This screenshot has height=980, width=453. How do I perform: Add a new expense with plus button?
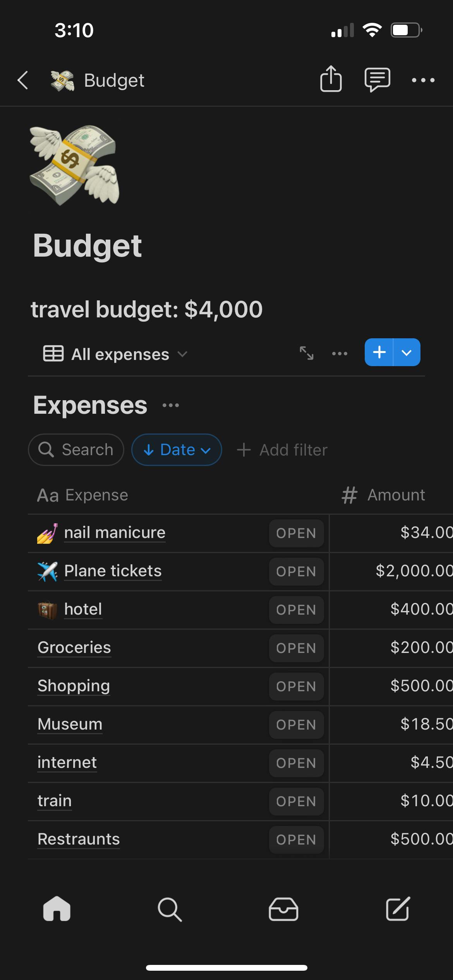coord(379,353)
